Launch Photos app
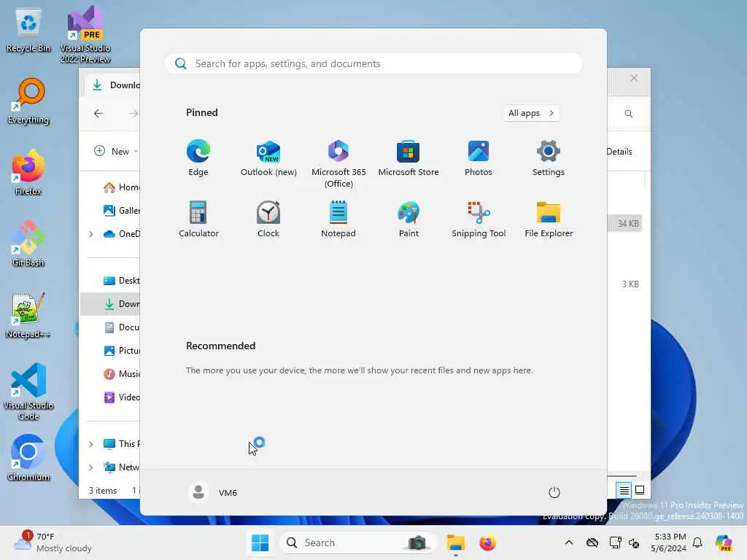747x560 pixels. click(x=479, y=158)
